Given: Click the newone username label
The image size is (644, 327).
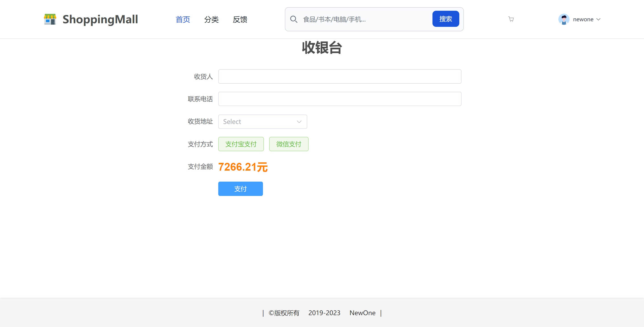Looking at the screenshot, I should (x=583, y=19).
